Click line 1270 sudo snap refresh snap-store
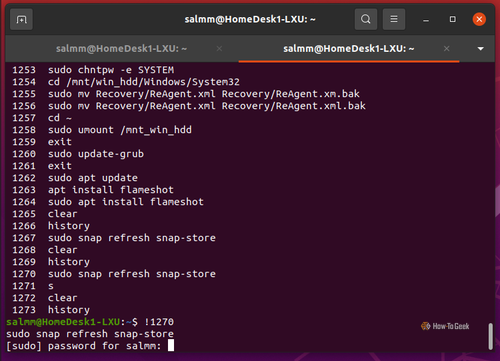The height and width of the screenshot is (361, 500). (x=114, y=274)
